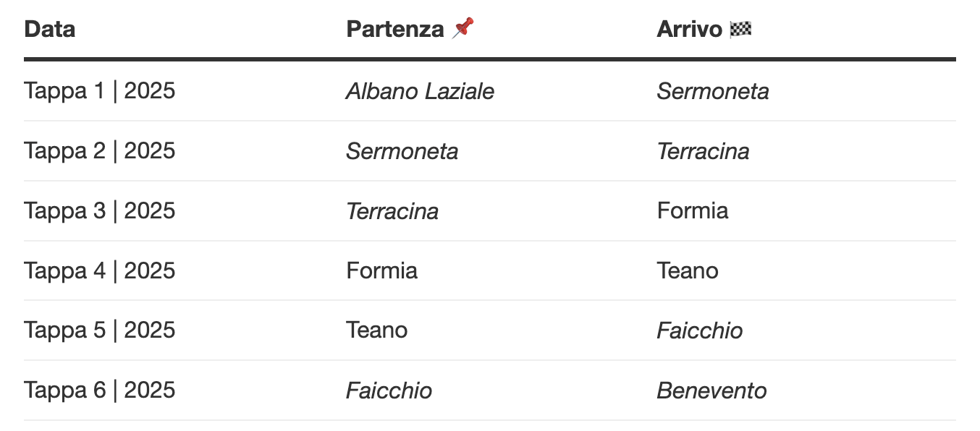This screenshot has width=980, height=431.
Task: Click Faicchio as the Tappa 6 departure
Action: [x=389, y=391]
